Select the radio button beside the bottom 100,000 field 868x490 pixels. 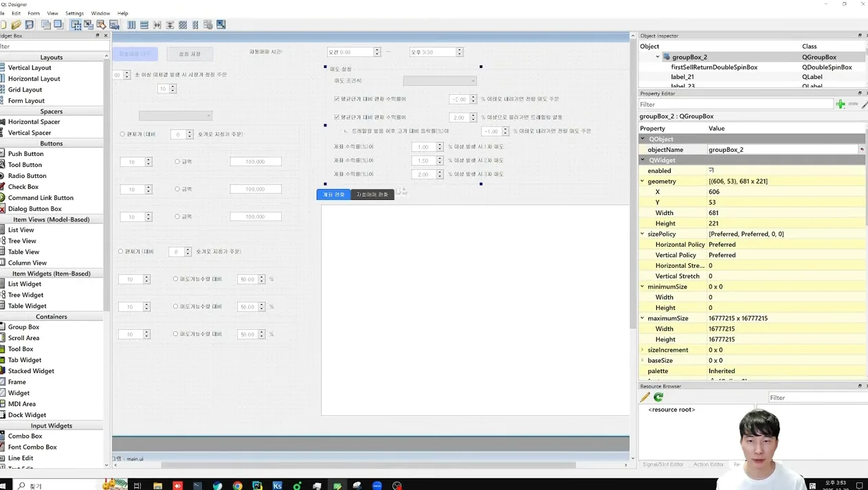[177, 216]
